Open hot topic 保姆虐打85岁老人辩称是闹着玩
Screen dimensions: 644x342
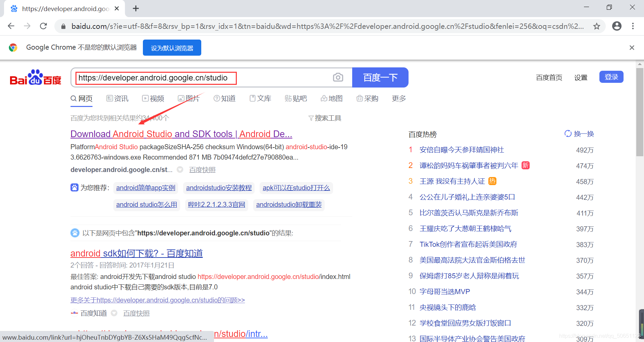point(469,276)
